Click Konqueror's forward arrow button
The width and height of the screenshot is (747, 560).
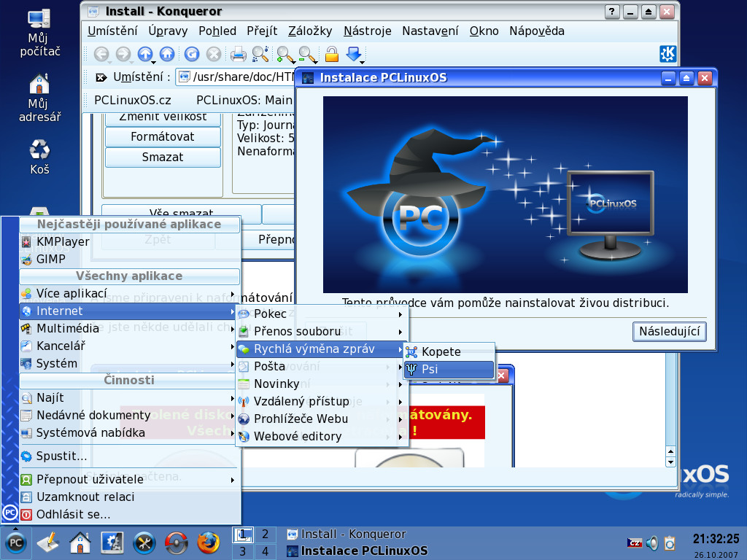[x=123, y=54]
